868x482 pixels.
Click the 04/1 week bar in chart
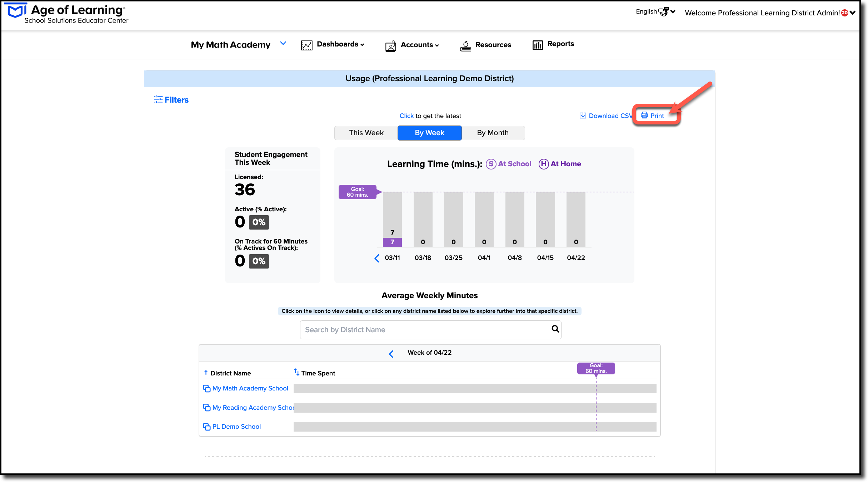pos(484,219)
